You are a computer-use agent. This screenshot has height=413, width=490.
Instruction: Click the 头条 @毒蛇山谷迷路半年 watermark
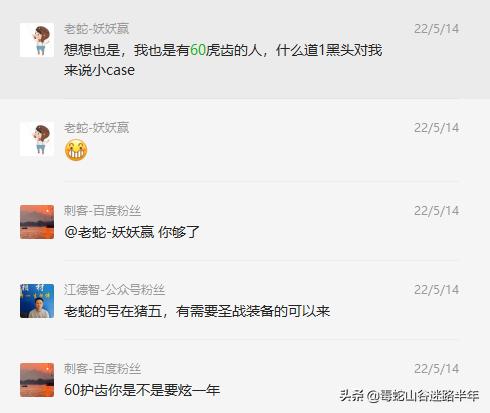(x=409, y=396)
